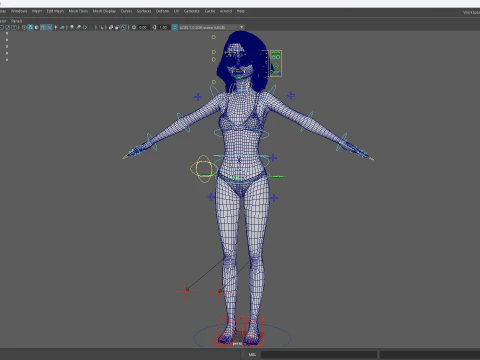This screenshot has height=360, width=480.
Task: Toggle X-Ray display icon
Action: [x=110, y=27]
